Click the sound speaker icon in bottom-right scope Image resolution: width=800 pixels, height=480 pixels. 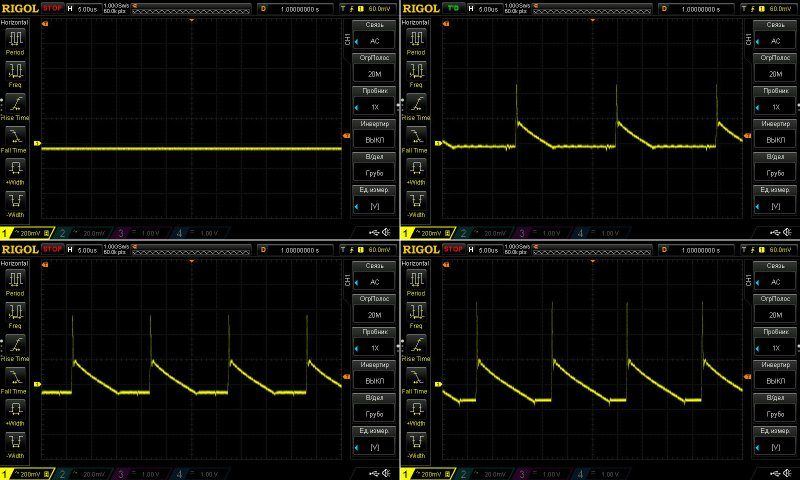click(x=789, y=472)
